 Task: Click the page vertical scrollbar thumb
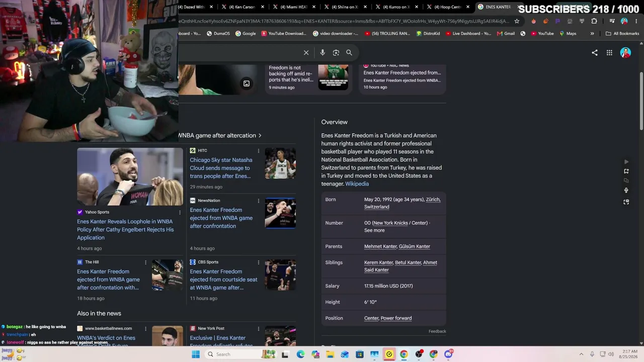[x=641, y=101]
